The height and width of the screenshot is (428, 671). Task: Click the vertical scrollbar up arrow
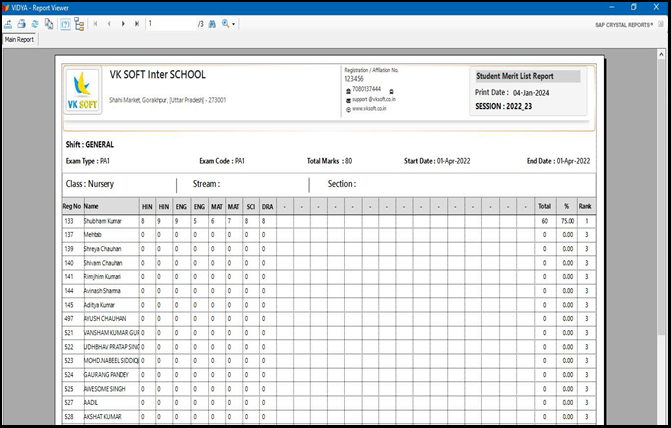pos(662,54)
